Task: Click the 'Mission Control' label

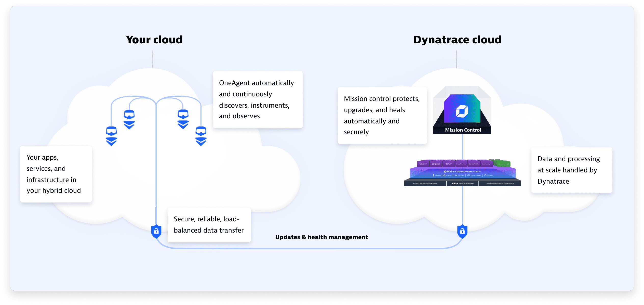Action: coord(463,130)
